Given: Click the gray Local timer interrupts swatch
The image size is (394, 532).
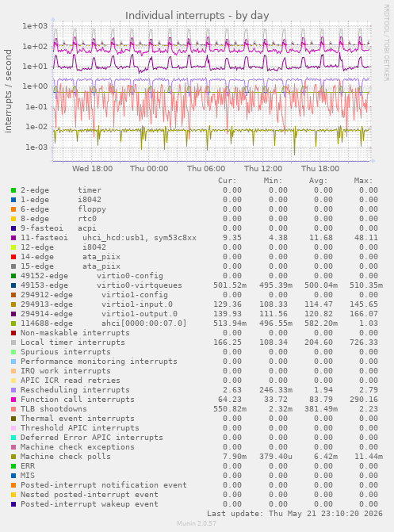Looking at the screenshot, I should 13,343.
